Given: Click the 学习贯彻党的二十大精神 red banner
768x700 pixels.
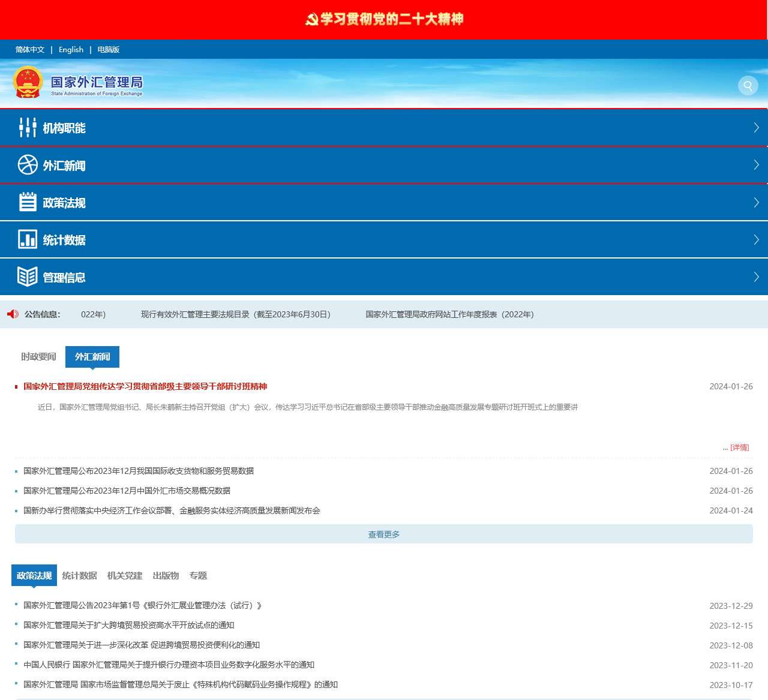Looking at the screenshot, I should pos(384,19).
